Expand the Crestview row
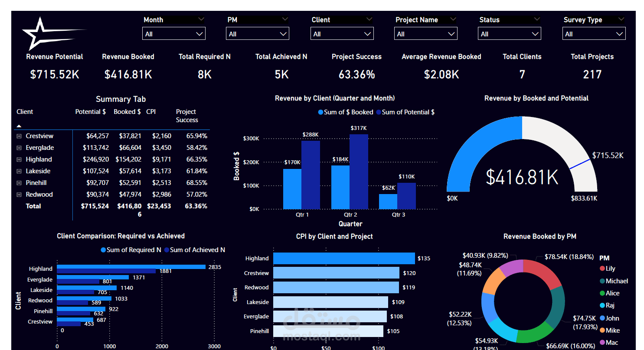Viewport: 644px width, 350px height. coord(19,136)
